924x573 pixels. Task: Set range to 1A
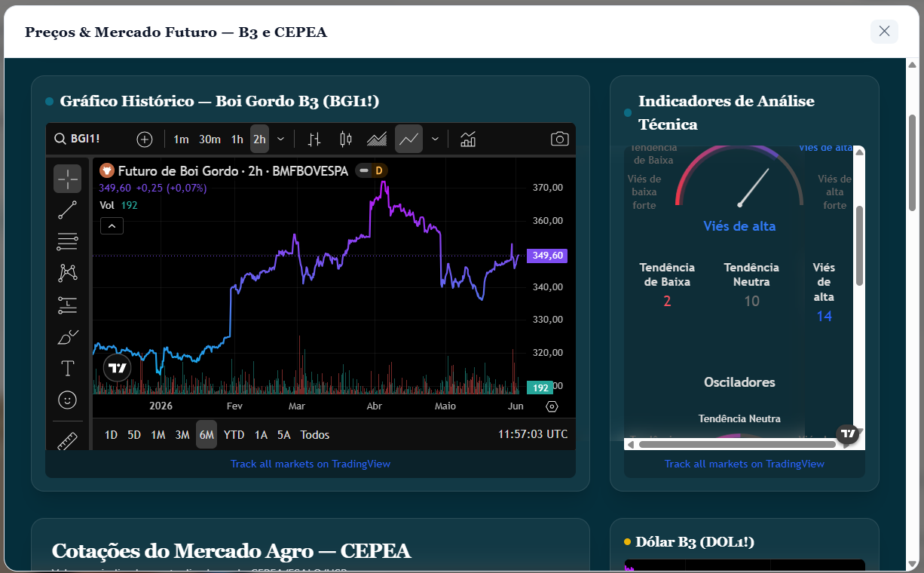(261, 435)
